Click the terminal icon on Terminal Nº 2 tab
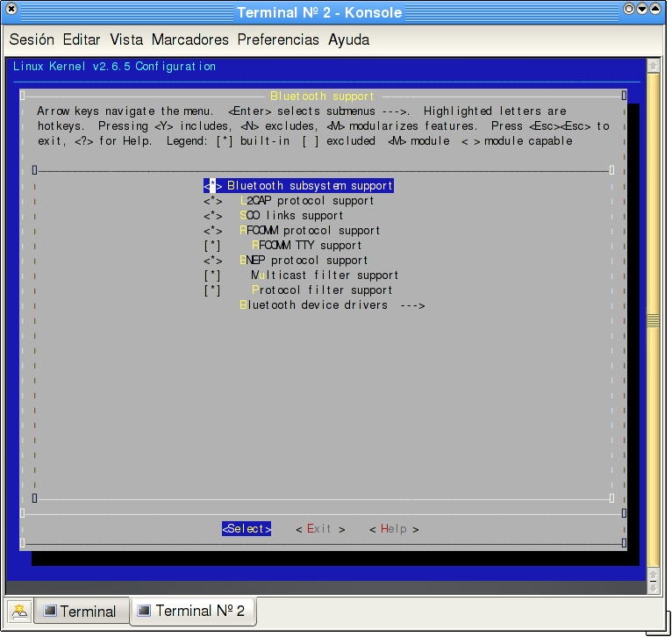This screenshot has width=672, height=637. [144, 610]
